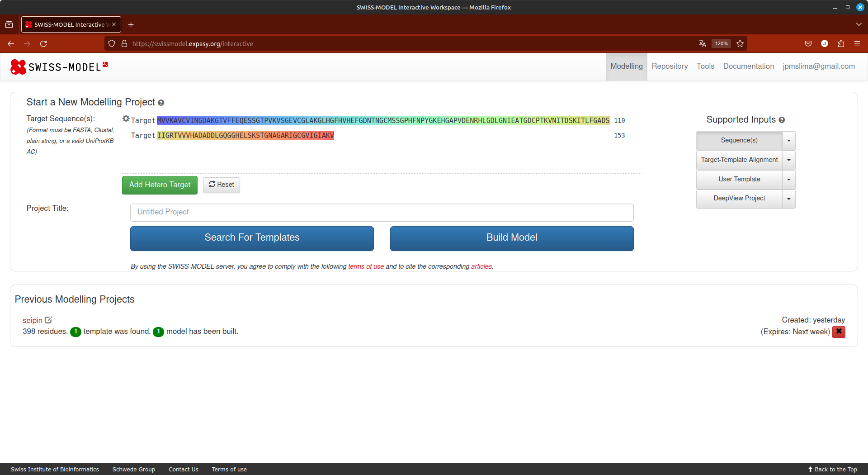868x475 pixels.
Task: Open the extensions puzzle icon
Action: coord(841,43)
